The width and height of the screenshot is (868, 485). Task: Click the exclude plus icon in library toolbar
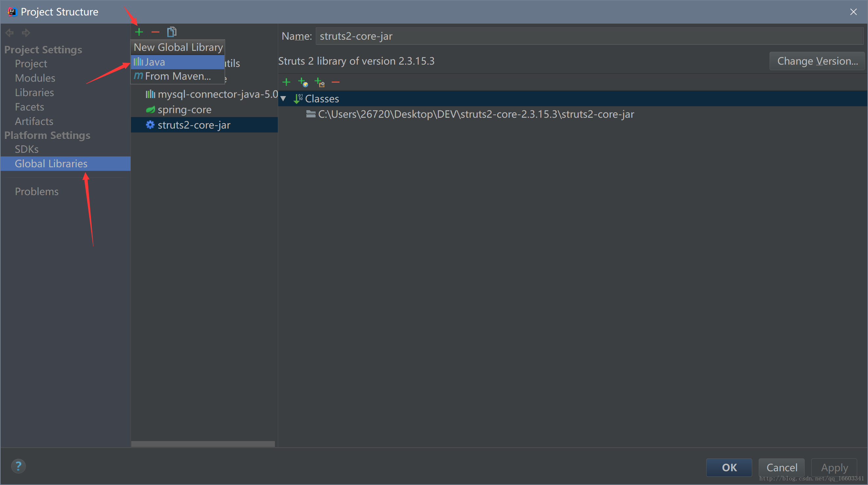[319, 82]
